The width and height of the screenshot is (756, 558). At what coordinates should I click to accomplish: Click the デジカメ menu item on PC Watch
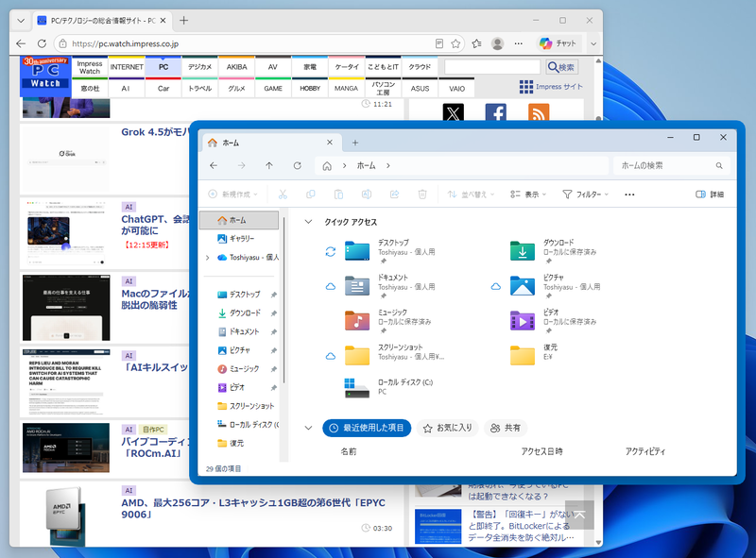(x=200, y=67)
